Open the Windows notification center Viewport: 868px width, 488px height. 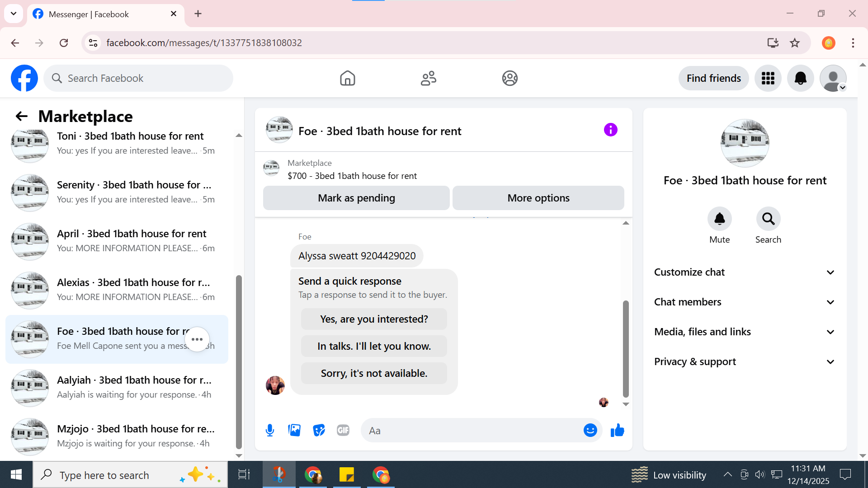(x=845, y=474)
